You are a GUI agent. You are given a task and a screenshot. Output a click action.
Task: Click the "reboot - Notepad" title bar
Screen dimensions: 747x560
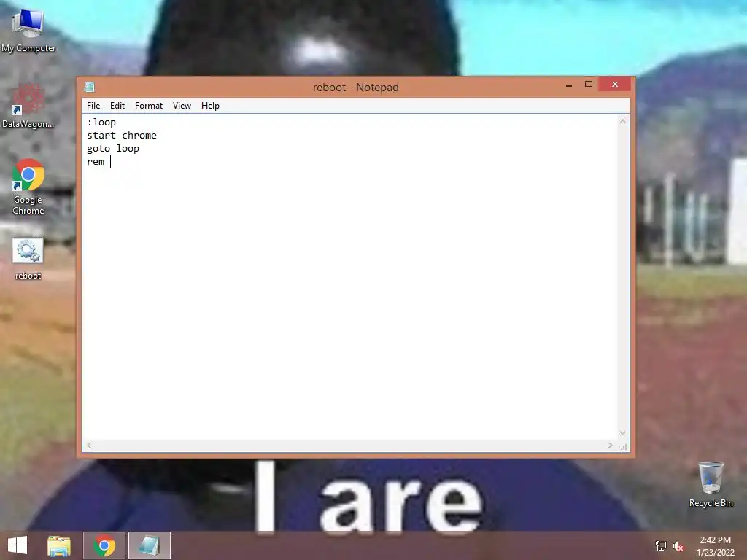[x=355, y=87]
